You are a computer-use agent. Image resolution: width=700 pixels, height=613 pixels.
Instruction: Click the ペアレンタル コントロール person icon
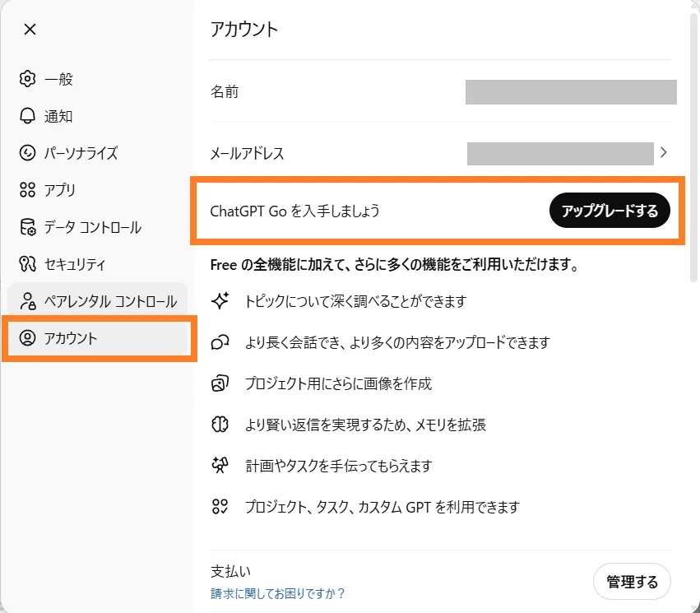28,301
